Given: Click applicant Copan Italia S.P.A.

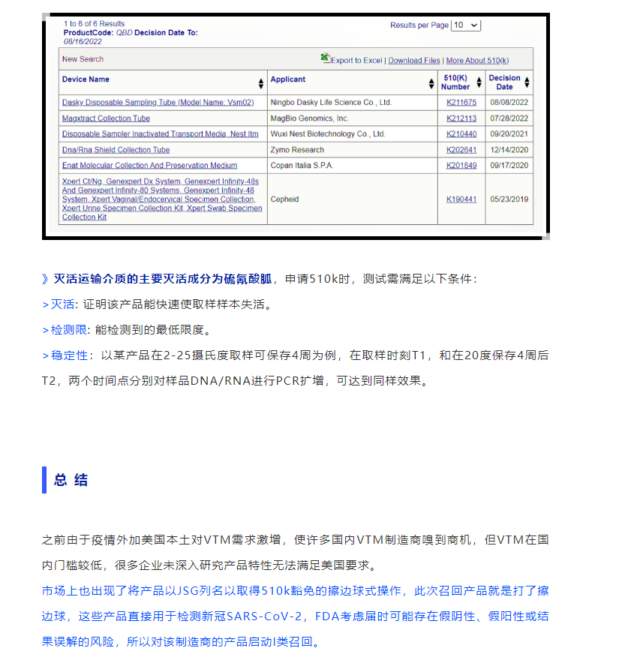Looking at the screenshot, I should click(302, 166).
